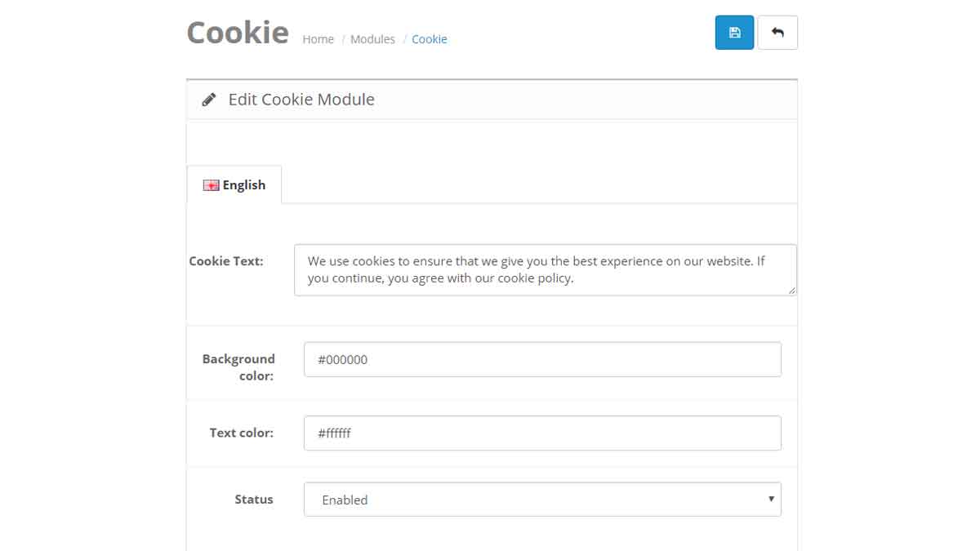This screenshot has width=980, height=551.
Task: Click the blue save icon button
Action: 734,33
